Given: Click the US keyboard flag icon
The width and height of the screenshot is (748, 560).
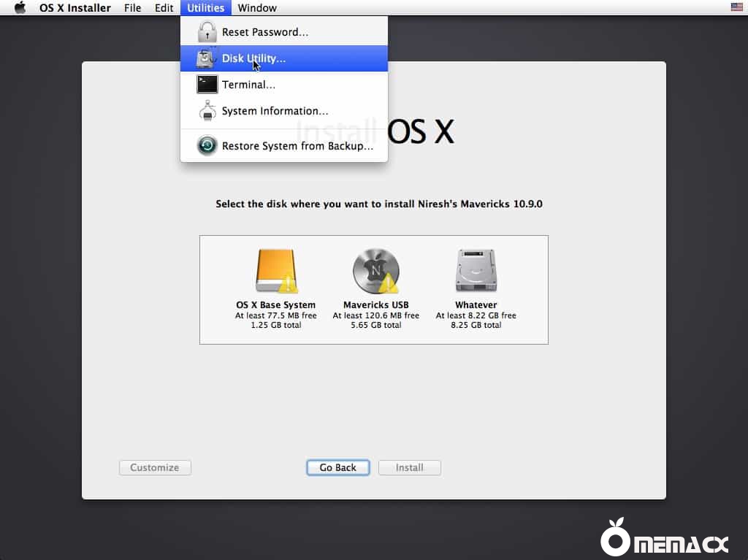Looking at the screenshot, I should [736, 8].
